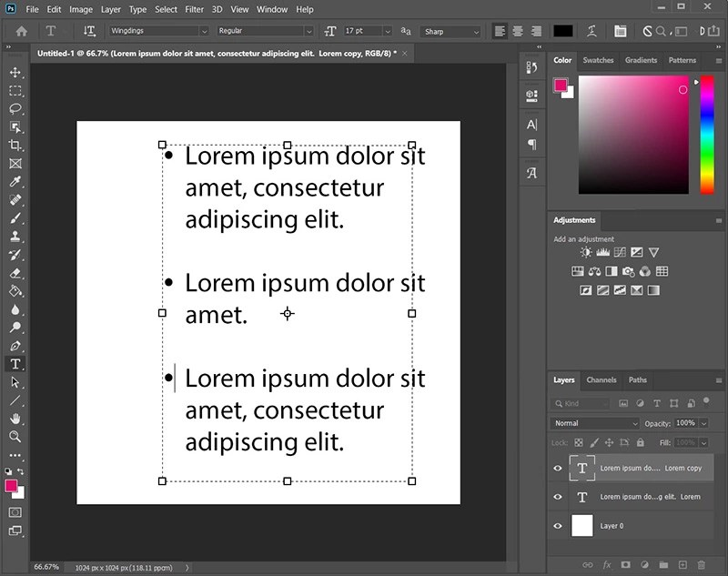
Task: Select the Lasso tool
Action: coord(15,109)
